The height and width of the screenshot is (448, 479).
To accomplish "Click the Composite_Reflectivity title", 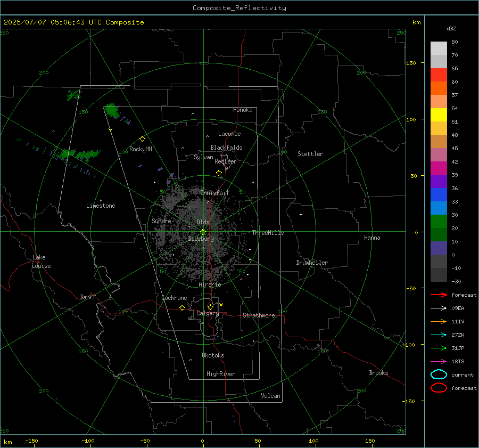I will [240, 8].
